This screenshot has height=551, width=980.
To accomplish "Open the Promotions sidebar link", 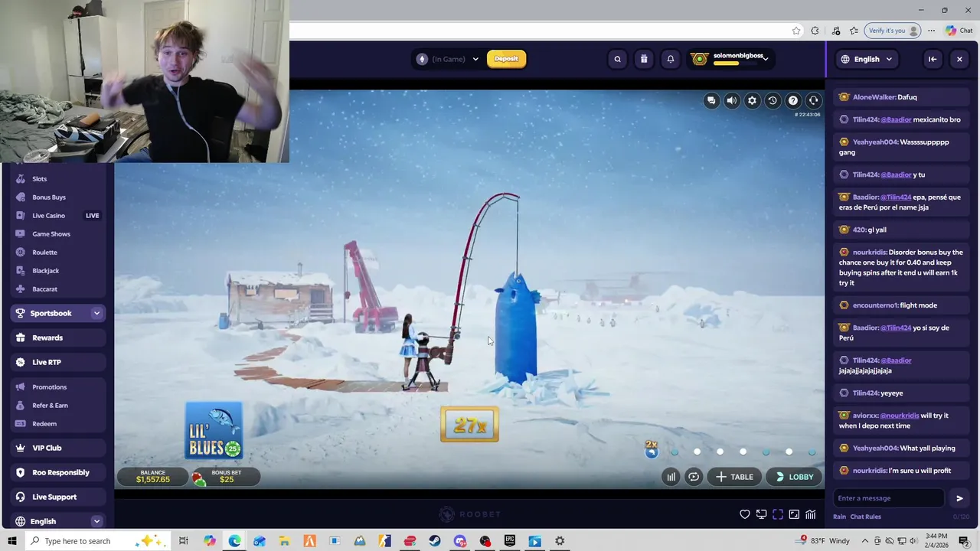I will tap(58, 387).
